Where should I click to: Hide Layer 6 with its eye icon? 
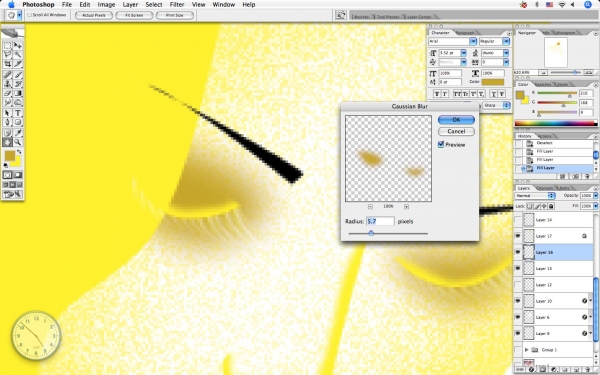tap(518, 317)
